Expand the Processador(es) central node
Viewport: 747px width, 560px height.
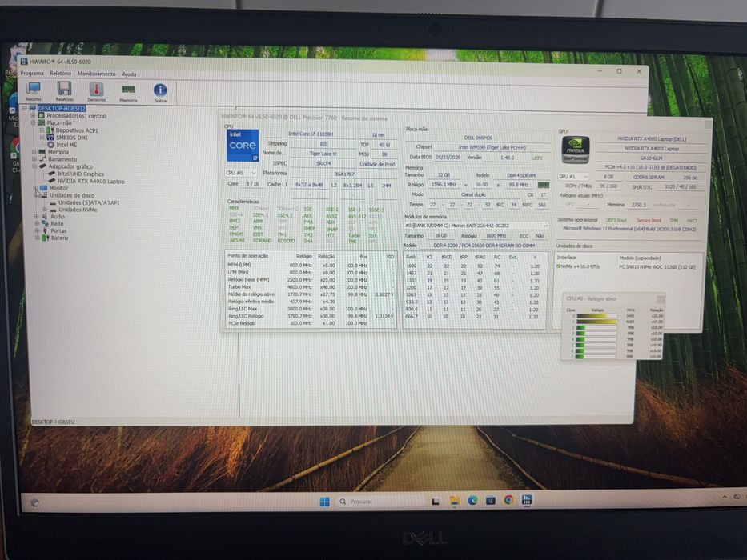coord(33,116)
